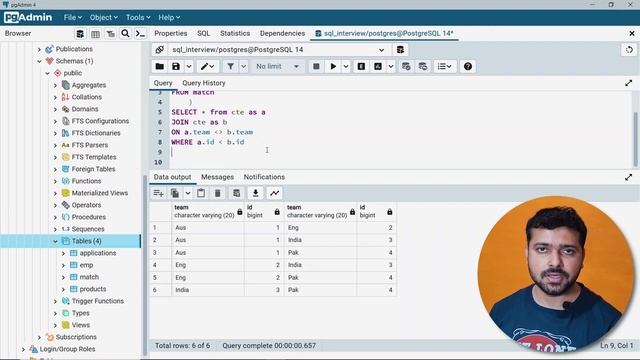Switch to the Messages tab
640x360 pixels.
coord(218,177)
